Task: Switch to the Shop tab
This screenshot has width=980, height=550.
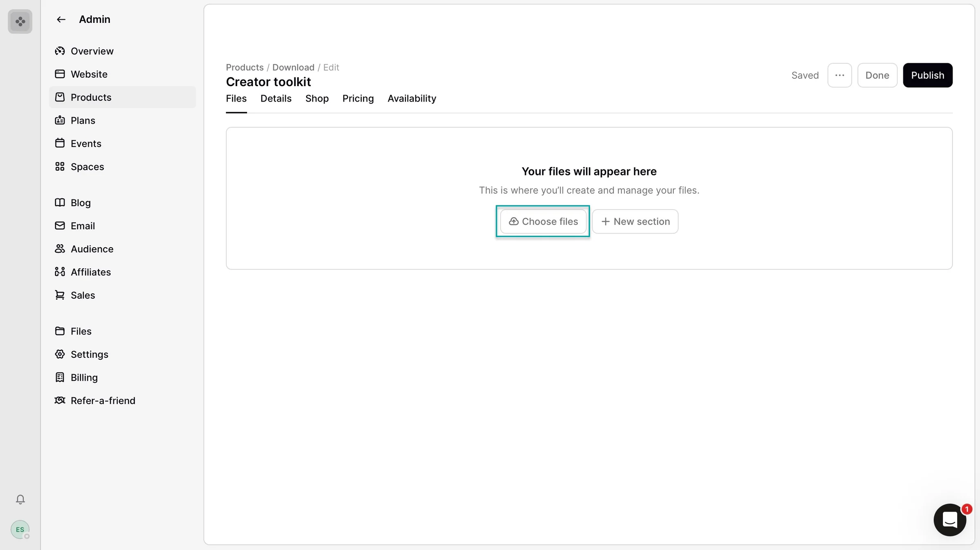Action: point(317,99)
